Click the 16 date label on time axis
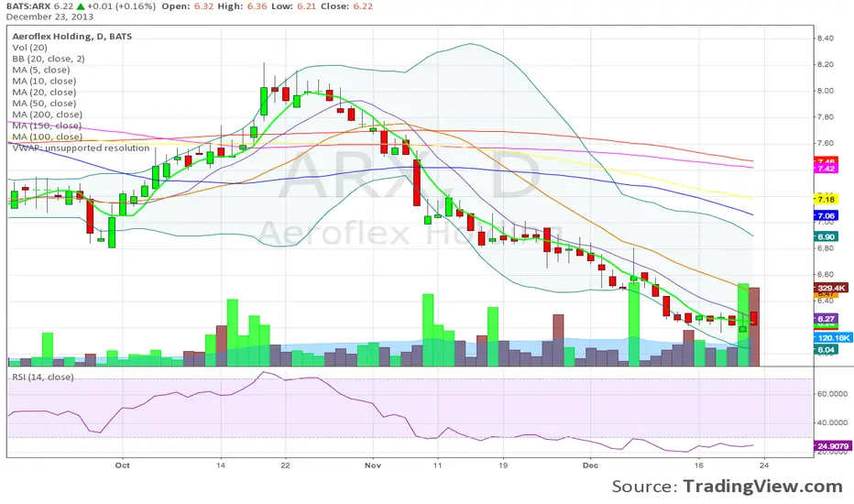Image resolution: width=854 pixels, height=504 pixels. pyautogui.click(x=699, y=466)
